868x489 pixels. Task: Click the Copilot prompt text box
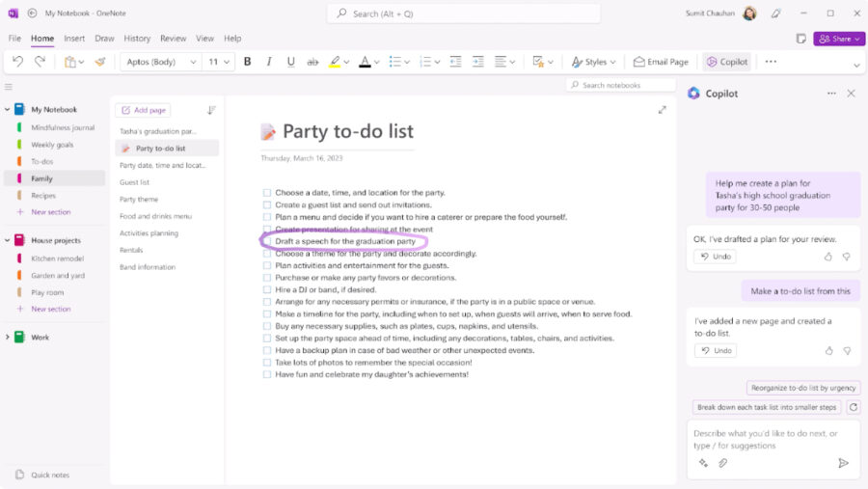coord(767,439)
